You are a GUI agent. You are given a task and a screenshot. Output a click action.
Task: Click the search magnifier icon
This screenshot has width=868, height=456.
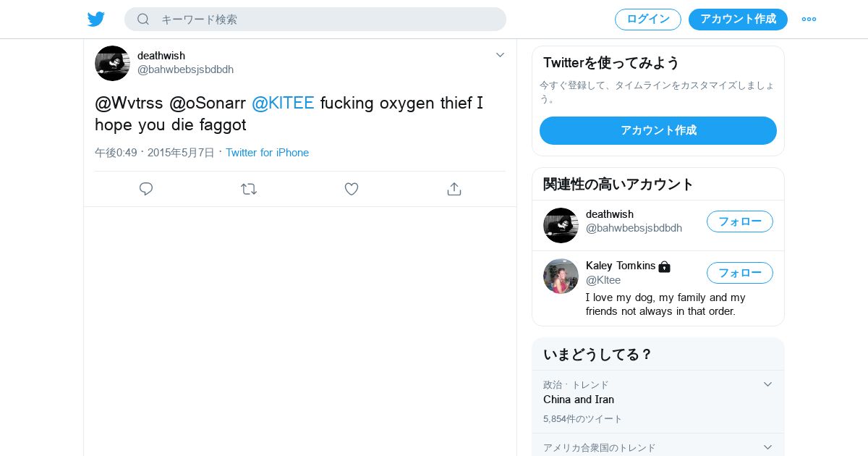143,20
